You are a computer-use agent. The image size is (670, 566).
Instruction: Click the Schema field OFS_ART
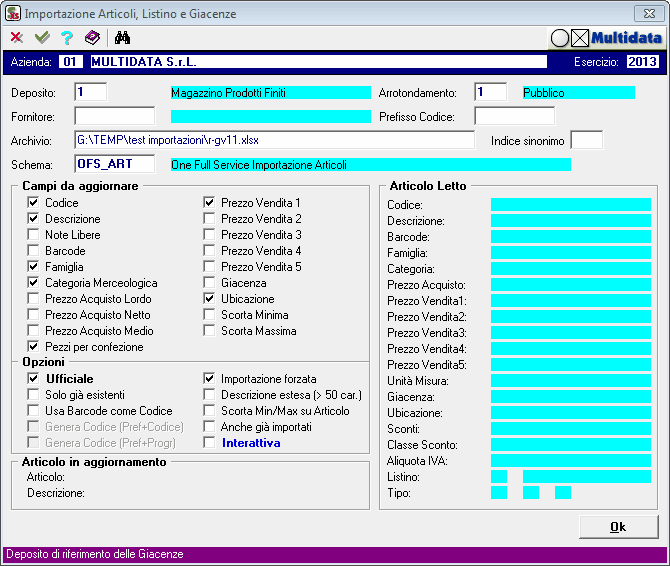tap(115, 164)
